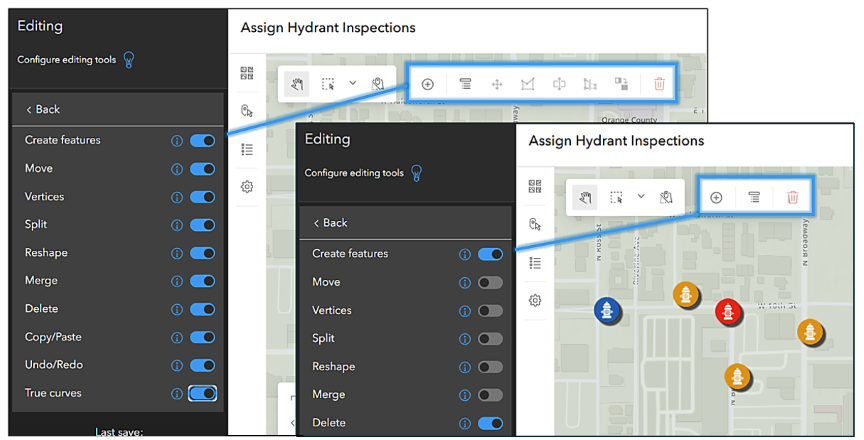864x440 pixels.
Task: Click the blue hydrant marker on map
Action: (x=607, y=310)
